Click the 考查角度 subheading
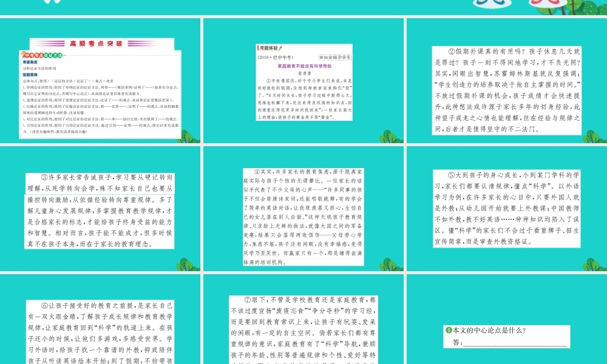Screen dimensions: 607x364 point(30,62)
